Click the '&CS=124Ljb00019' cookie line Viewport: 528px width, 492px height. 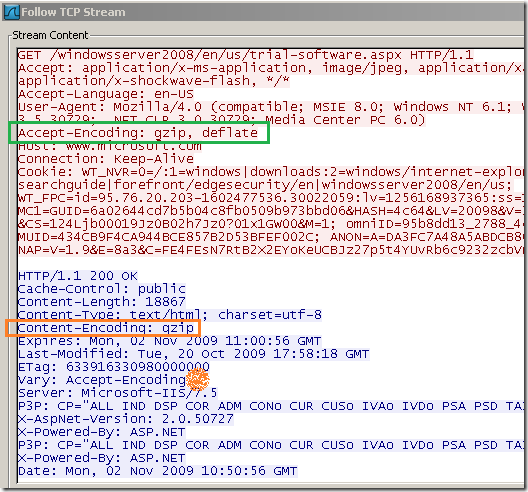point(271,224)
